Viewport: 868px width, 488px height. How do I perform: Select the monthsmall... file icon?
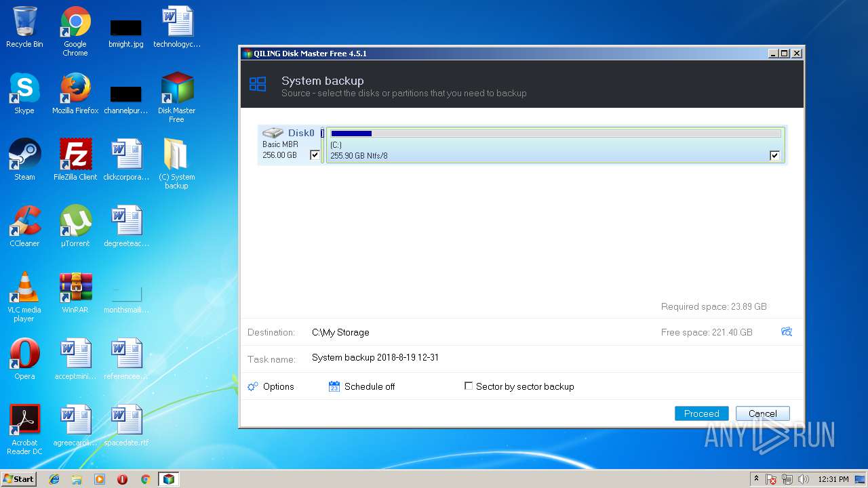pyautogui.click(x=126, y=298)
